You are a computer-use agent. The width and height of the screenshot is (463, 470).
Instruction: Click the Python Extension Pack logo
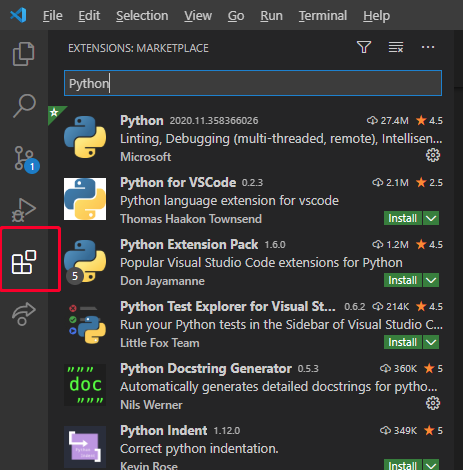(85, 261)
